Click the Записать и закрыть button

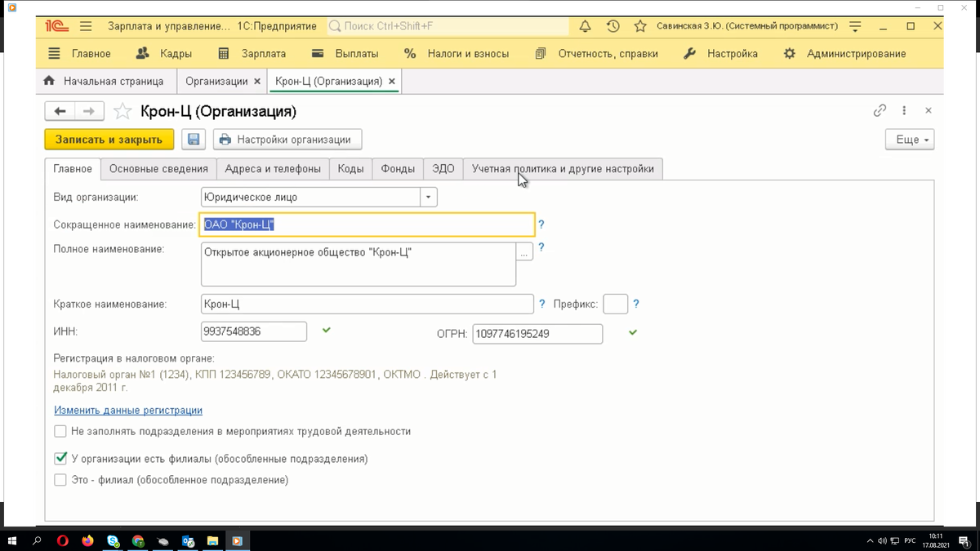coord(109,140)
